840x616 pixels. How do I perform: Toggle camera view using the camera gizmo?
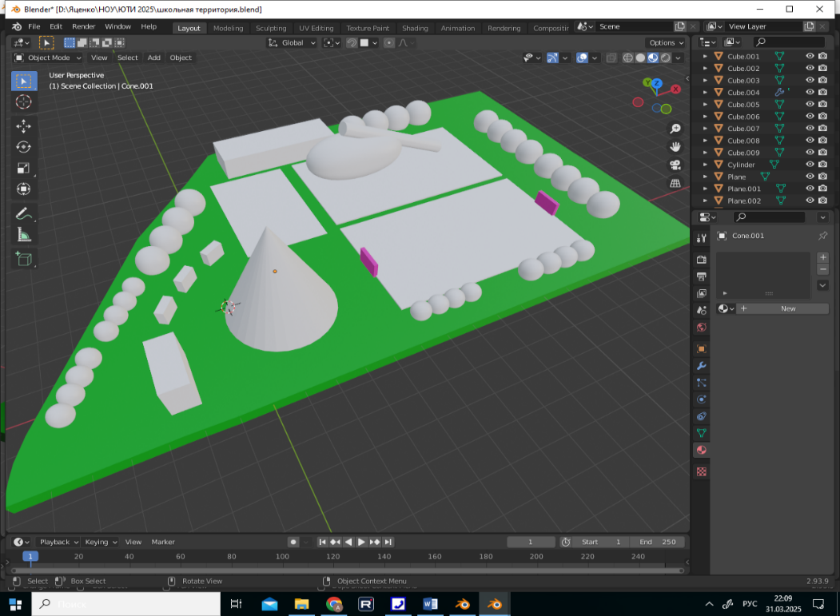point(675,165)
